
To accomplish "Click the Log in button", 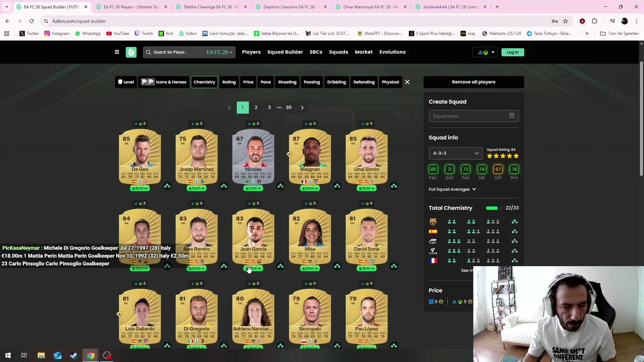I will pos(512,52).
